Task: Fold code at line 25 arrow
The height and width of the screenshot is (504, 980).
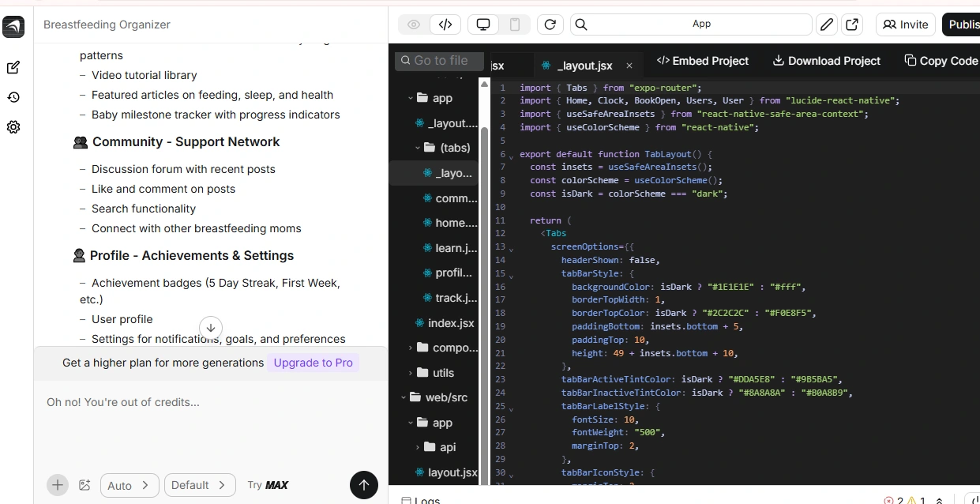Action: (511, 408)
